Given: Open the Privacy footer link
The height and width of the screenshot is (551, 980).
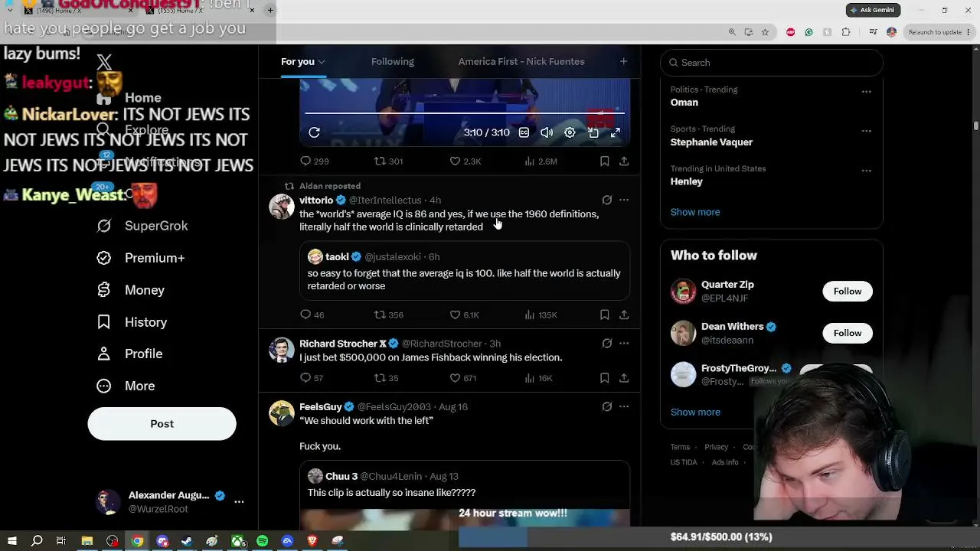Looking at the screenshot, I should tap(716, 447).
